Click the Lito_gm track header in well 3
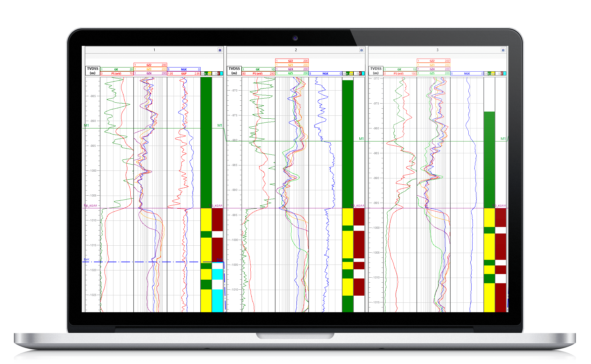 click(489, 74)
